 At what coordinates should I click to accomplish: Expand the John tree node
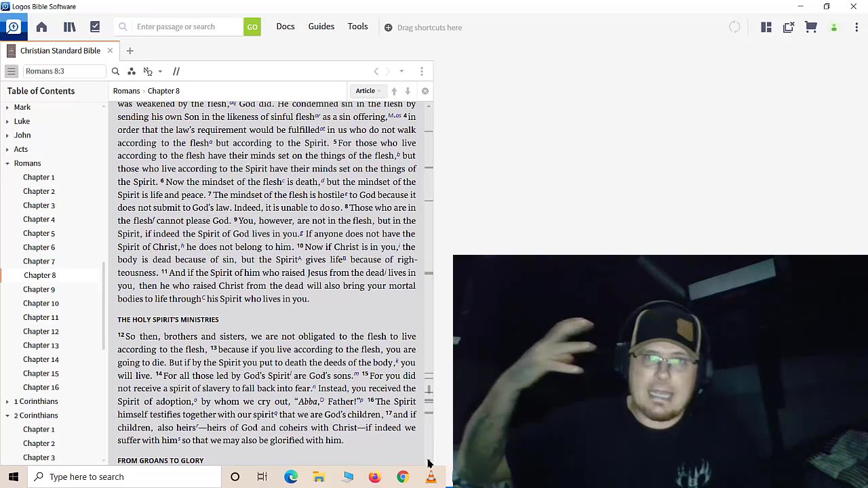pyautogui.click(x=7, y=135)
